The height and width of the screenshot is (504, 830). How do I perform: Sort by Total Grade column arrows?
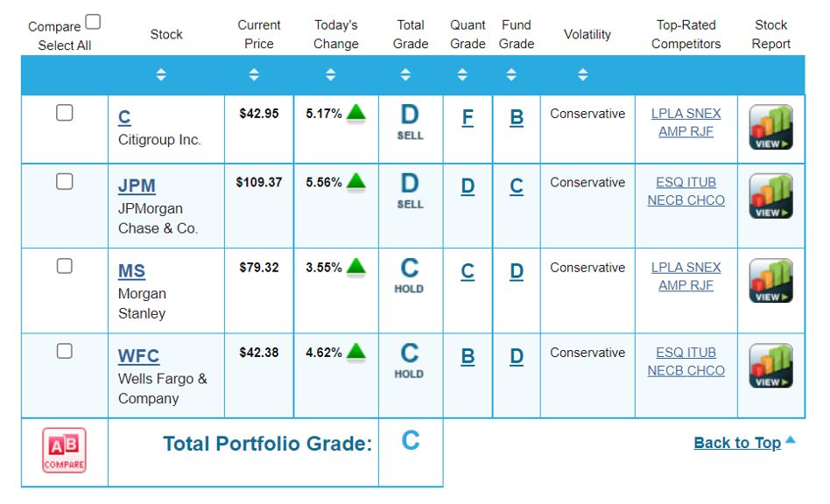click(405, 75)
